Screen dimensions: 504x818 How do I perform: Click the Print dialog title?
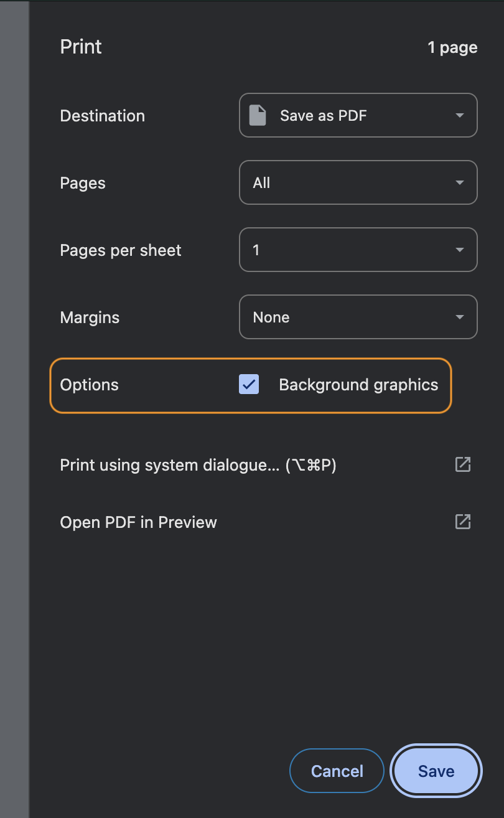click(80, 47)
